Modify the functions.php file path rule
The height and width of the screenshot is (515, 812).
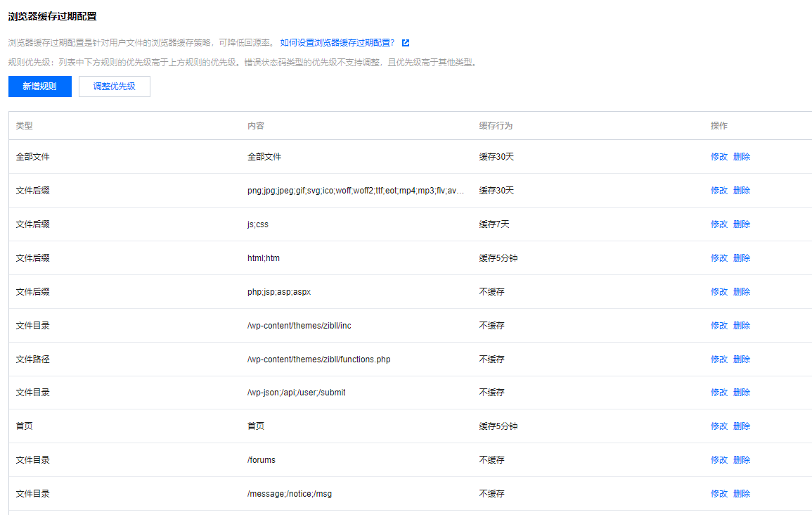[719, 359]
